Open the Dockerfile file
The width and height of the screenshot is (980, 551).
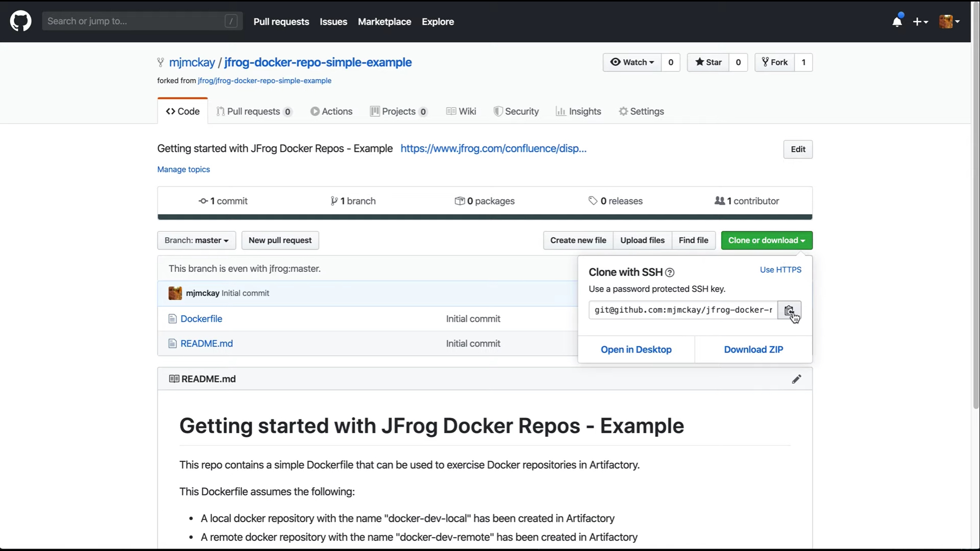201,319
